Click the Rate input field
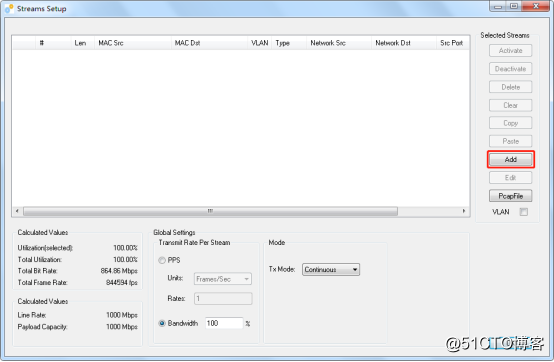The width and height of the screenshot is (554, 362). click(223, 298)
